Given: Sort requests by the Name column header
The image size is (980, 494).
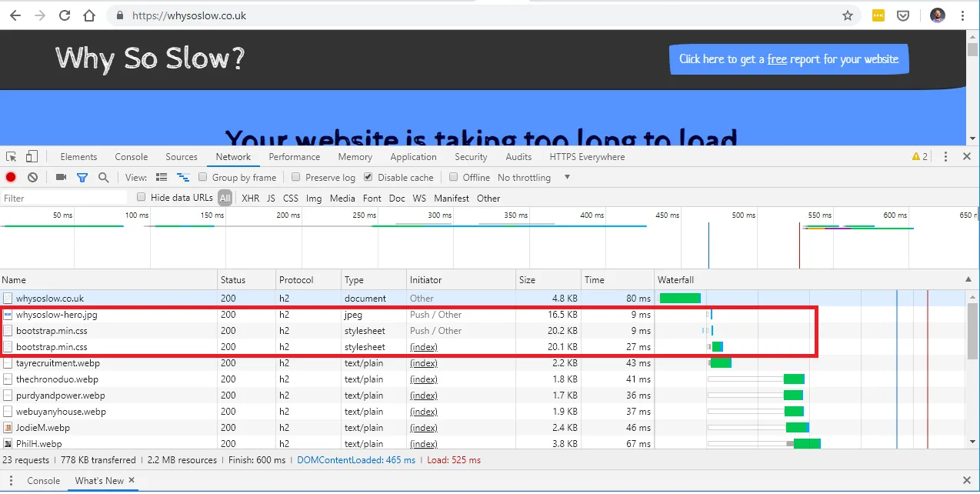Looking at the screenshot, I should click(108, 280).
